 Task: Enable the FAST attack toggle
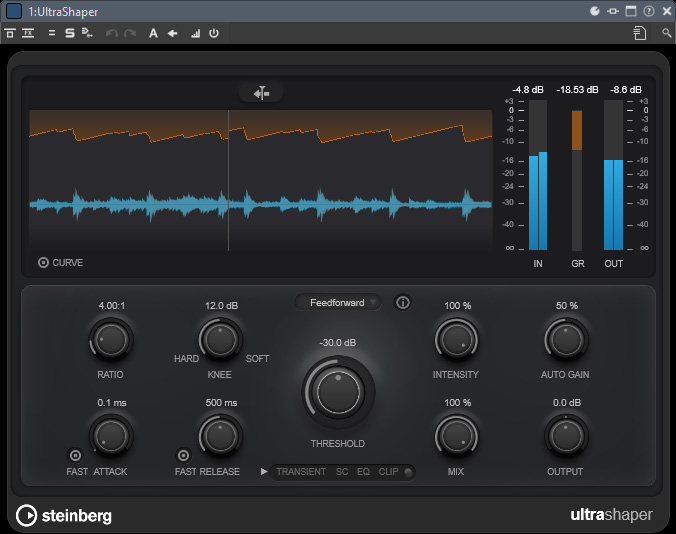pos(75,455)
